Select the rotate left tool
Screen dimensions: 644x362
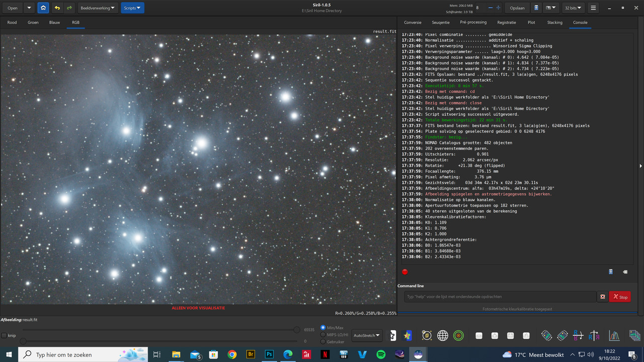coord(546,335)
